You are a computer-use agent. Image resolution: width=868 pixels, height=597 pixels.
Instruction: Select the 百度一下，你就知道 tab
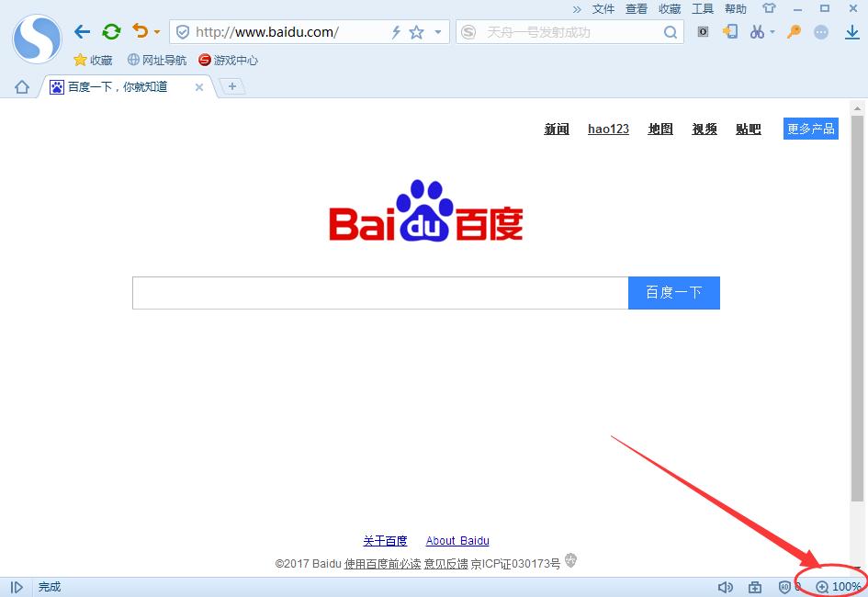119,87
